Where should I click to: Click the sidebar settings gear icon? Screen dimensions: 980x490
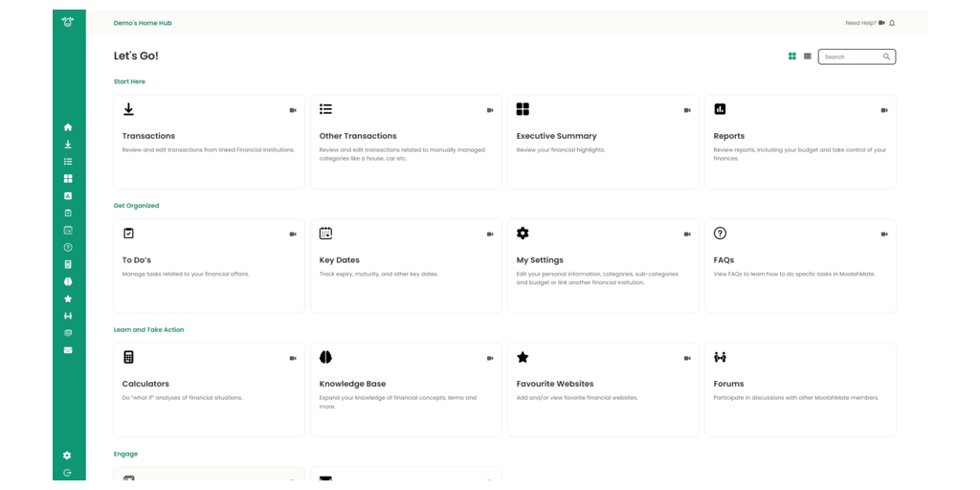pyautogui.click(x=67, y=456)
